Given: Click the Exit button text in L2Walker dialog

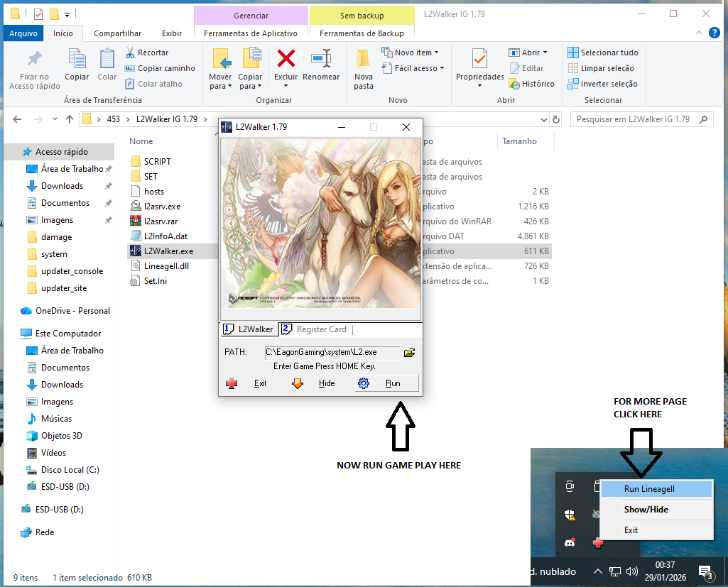Looking at the screenshot, I should pos(261,383).
